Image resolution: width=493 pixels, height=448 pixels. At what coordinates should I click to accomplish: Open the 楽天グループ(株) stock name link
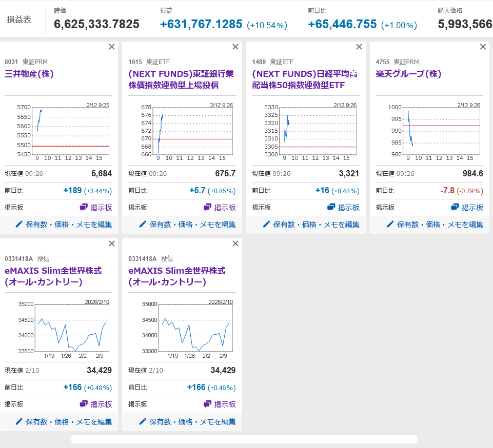point(408,74)
